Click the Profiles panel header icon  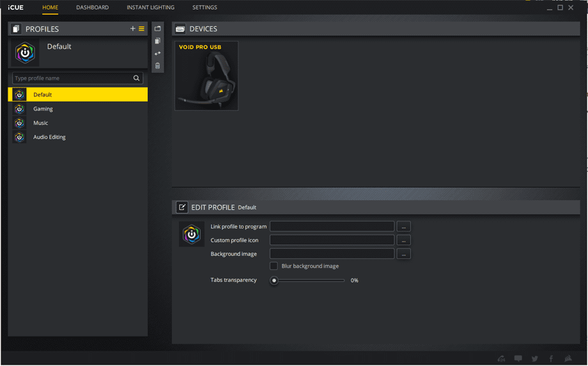[x=16, y=29]
